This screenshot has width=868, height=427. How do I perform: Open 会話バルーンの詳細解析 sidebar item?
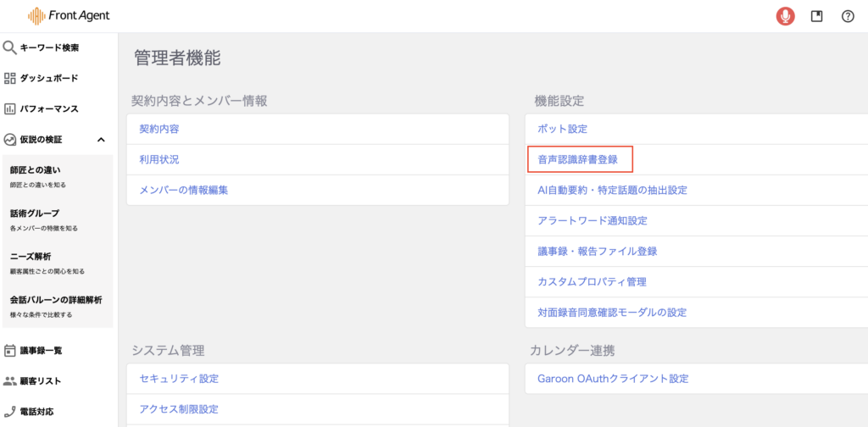click(x=56, y=300)
